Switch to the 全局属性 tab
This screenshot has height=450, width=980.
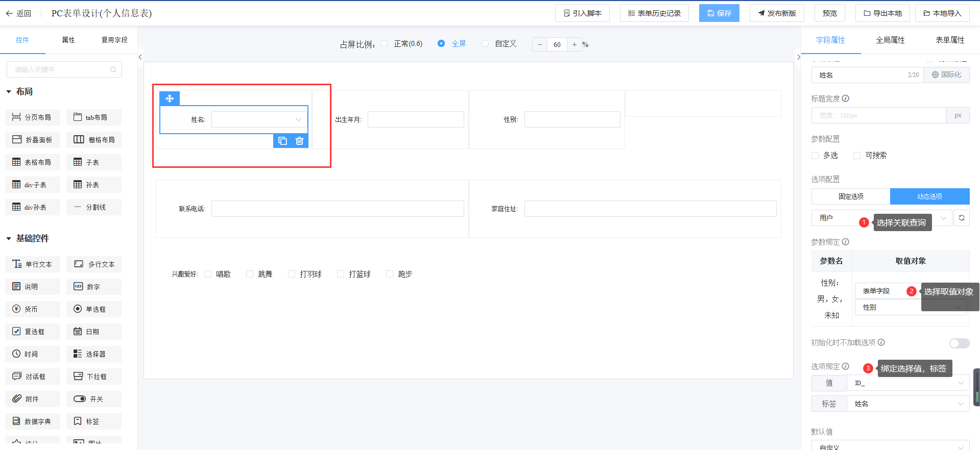[890, 40]
